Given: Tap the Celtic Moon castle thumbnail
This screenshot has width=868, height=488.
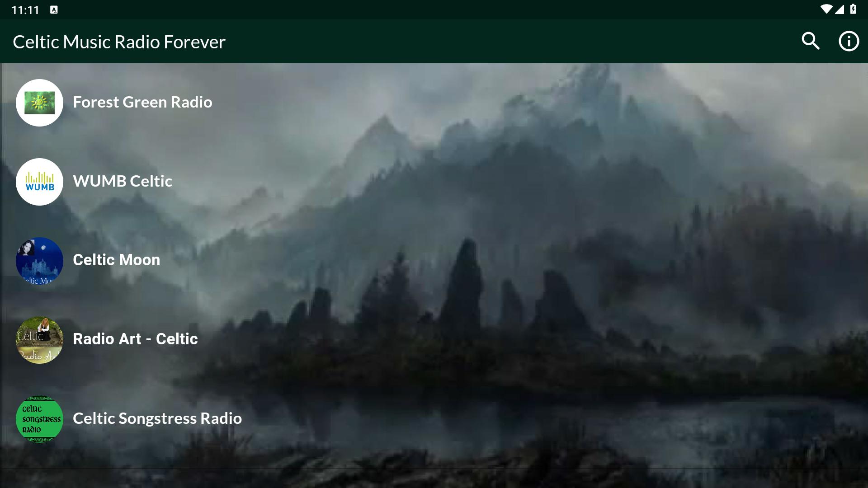Looking at the screenshot, I should [39, 261].
